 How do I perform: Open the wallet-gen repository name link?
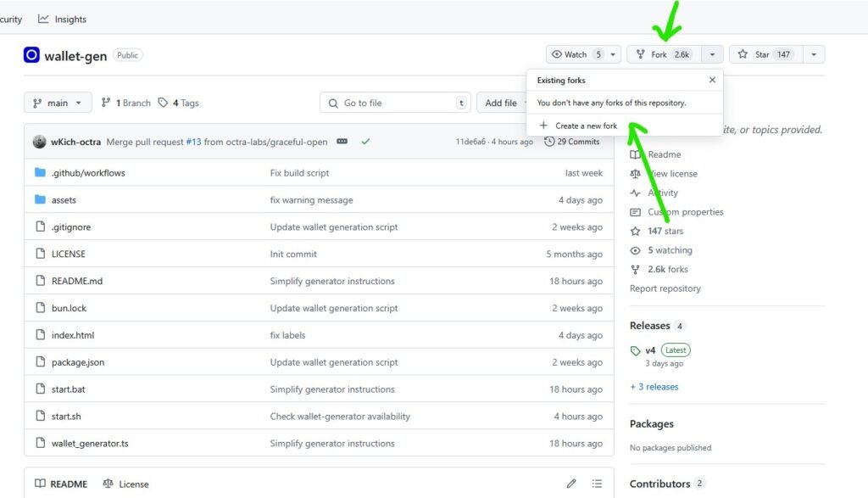pyautogui.click(x=75, y=56)
